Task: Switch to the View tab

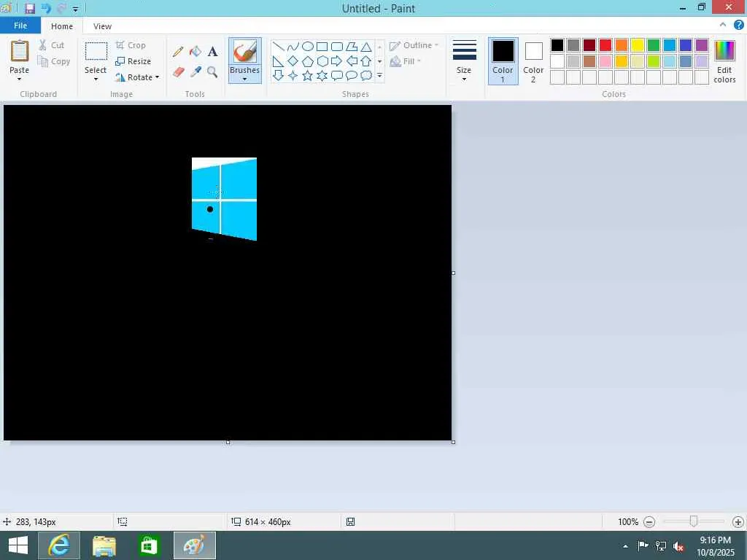Action: pyautogui.click(x=102, y=26)
